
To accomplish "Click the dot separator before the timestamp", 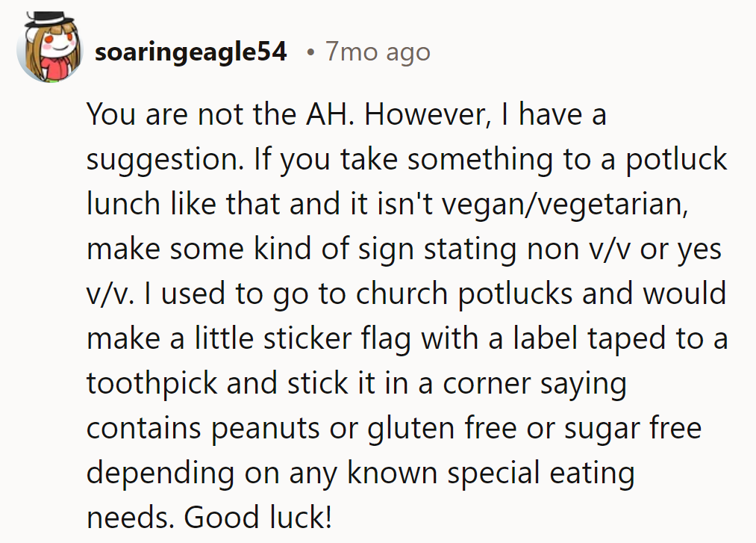I will [309, 52].
